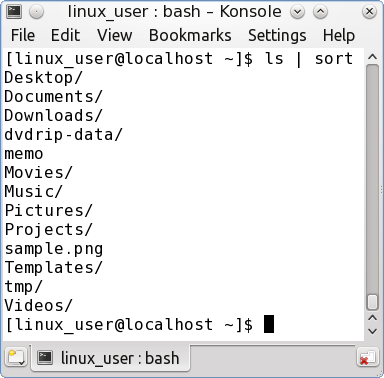384x378 pixels.
Task: Click the Konsole window menu icon
Action: point(14,12)
